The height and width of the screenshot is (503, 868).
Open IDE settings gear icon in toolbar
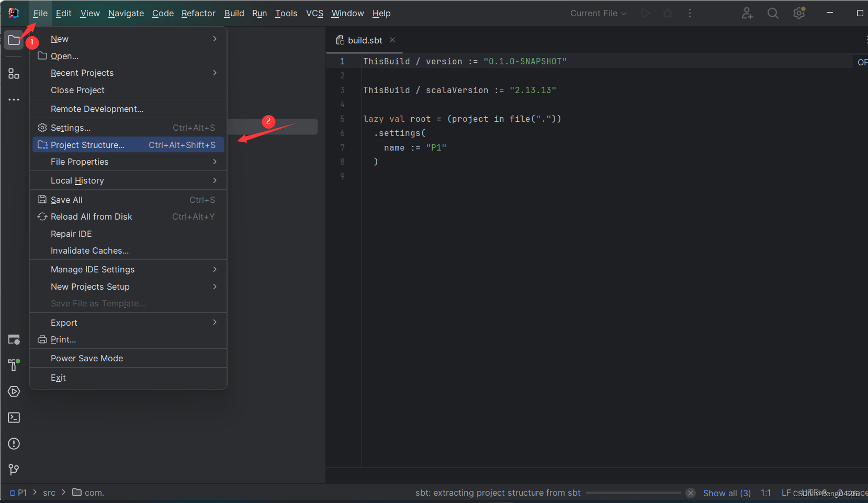coord(799,13)
